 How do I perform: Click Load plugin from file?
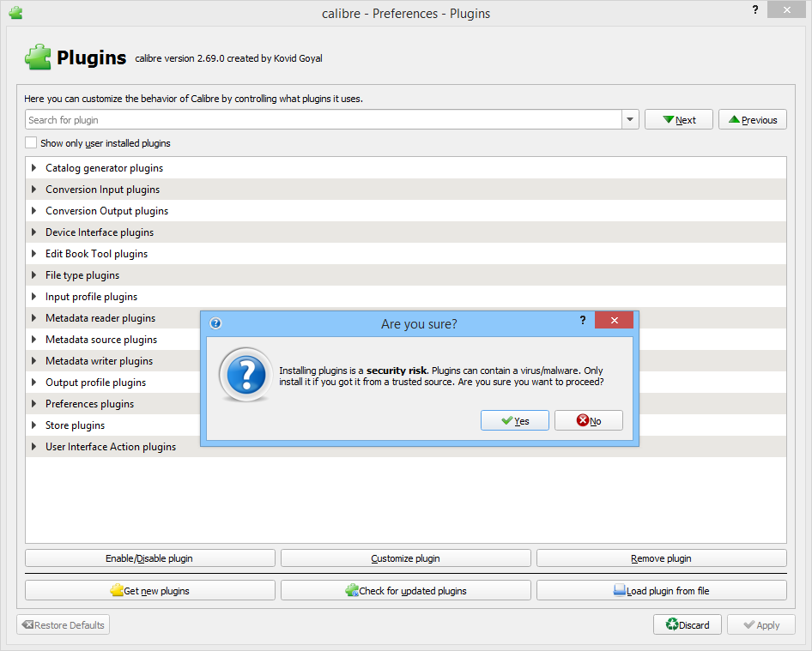661,590
